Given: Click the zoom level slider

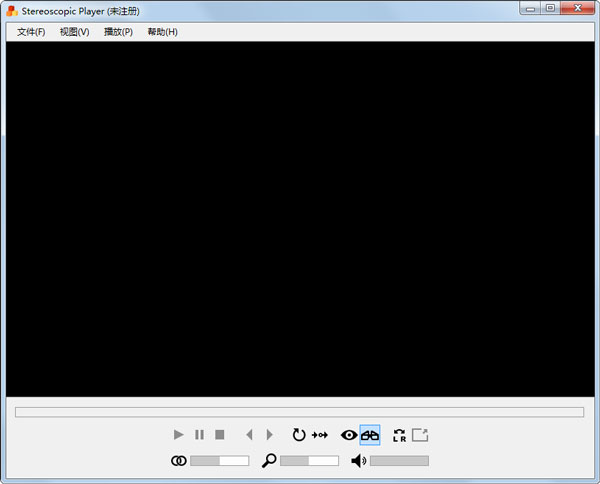Looking at the screenshot, I should pos(309,461).
